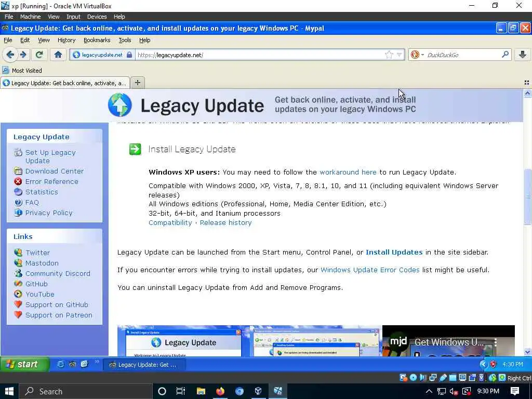Open VirtualBox cube icon on host taskbar
Screen dimensions: 532x399
(x=258, y=391)
